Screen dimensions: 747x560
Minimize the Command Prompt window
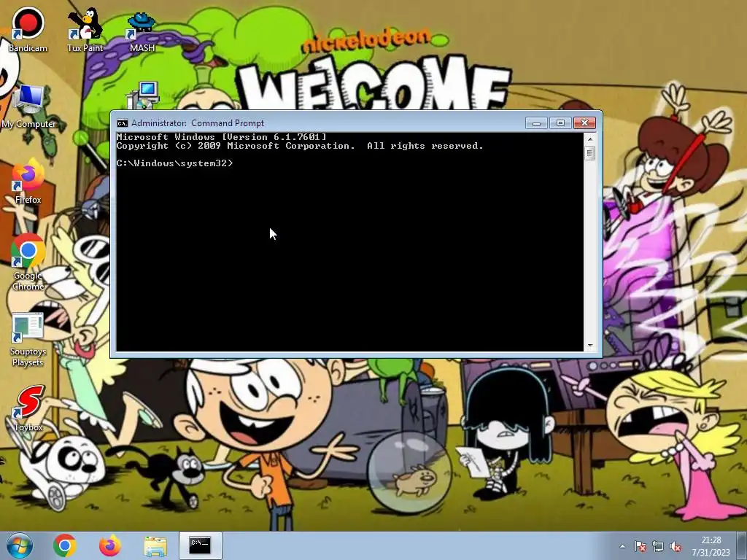[x=536, y=123]
